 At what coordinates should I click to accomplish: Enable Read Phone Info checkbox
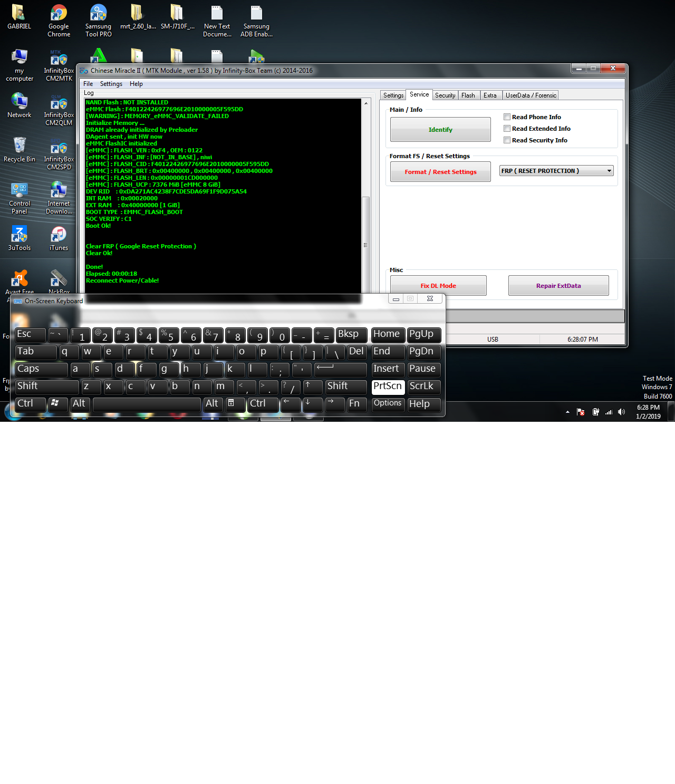(507, 117)
